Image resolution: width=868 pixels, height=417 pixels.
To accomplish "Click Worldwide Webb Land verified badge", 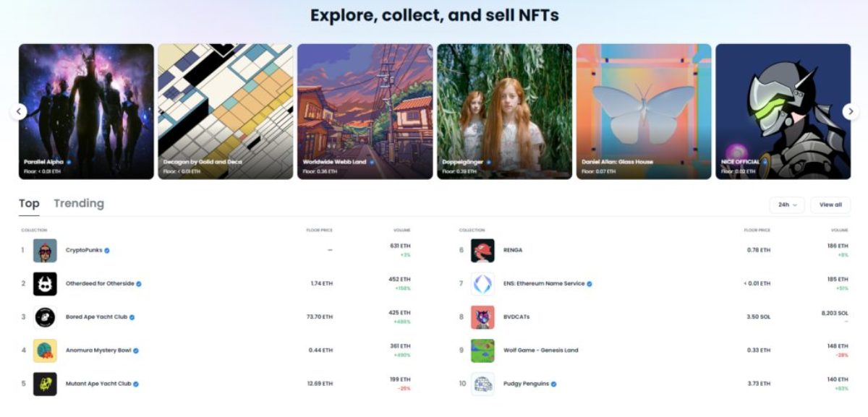I will (x=372, y=162).
